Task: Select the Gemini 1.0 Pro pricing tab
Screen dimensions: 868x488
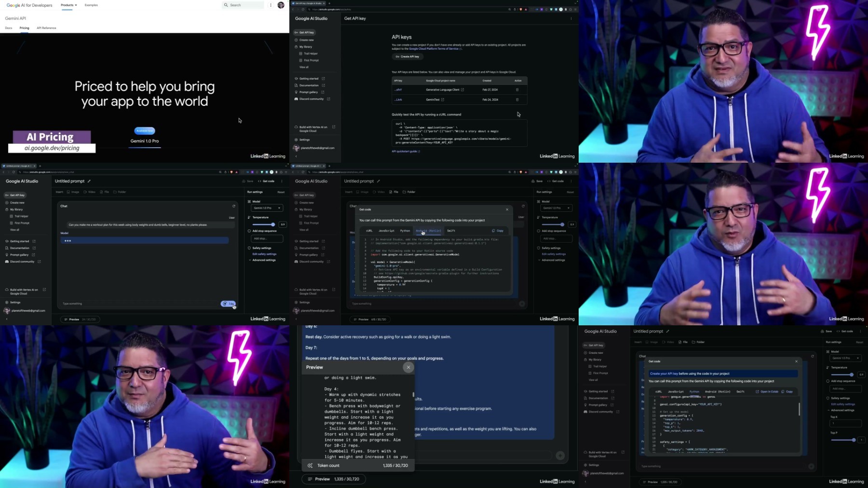Action: point(145,141)
